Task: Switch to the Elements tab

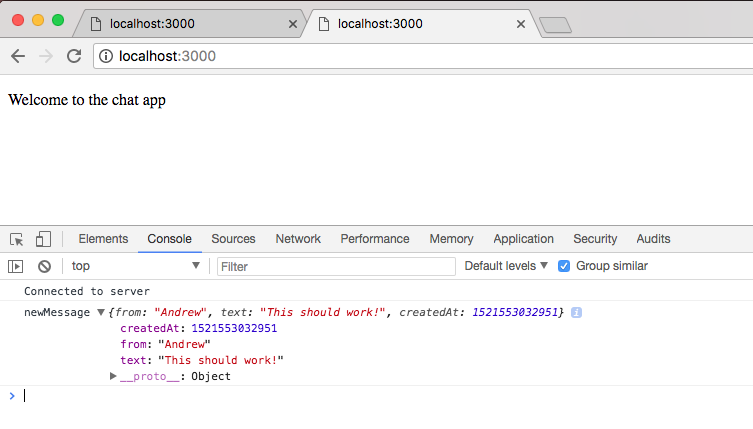Action: tap(103, 239)
